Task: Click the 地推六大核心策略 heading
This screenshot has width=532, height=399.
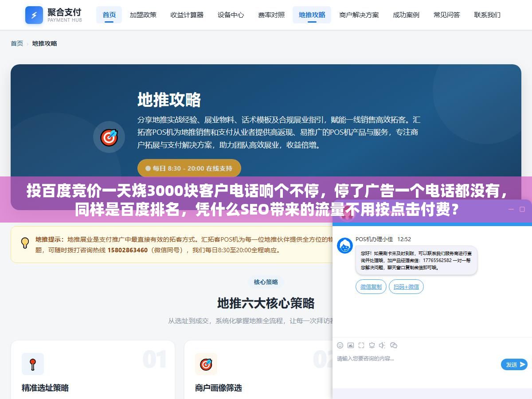Action: [266, 303]
